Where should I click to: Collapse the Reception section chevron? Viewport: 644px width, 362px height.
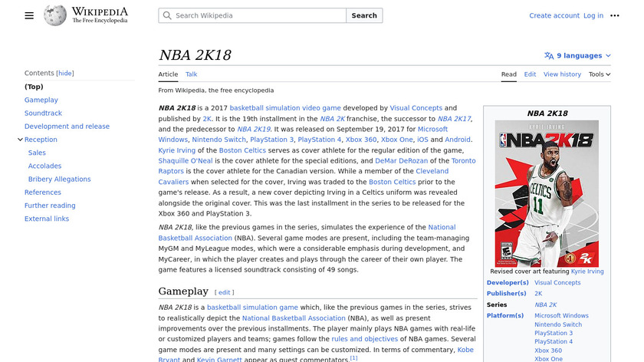[x=20, y=140]
